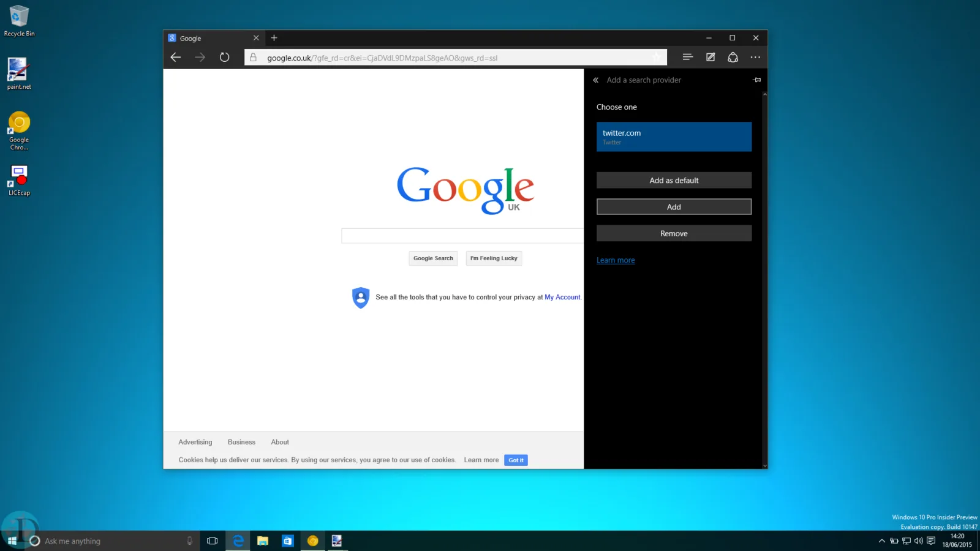Open Task View from the taskbar
The image size is (980, 551).
tap(213, 541)
